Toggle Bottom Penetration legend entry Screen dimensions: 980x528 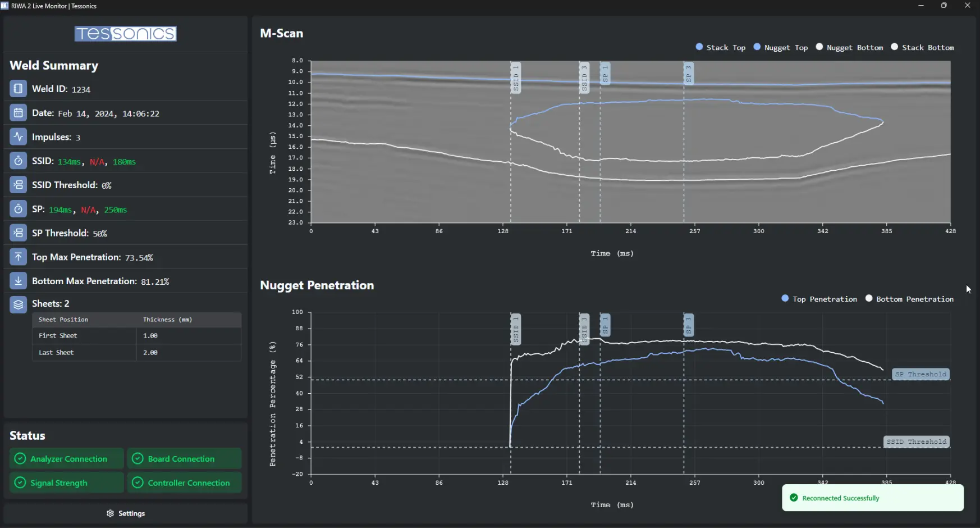[909, 299]
